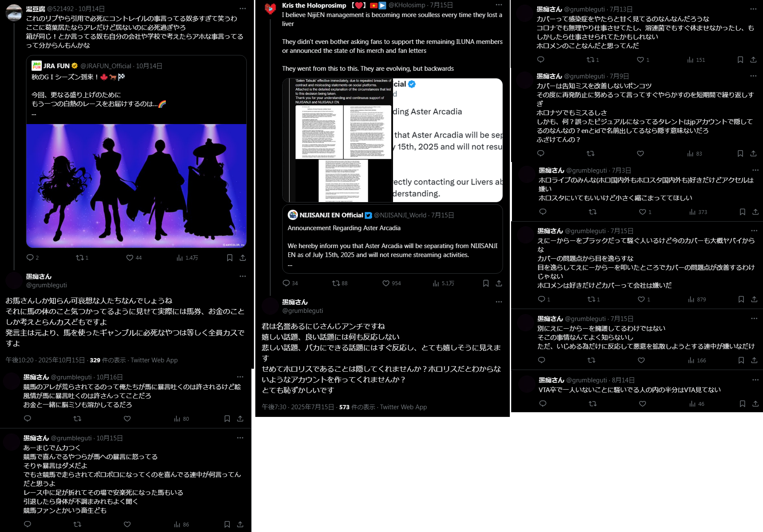View analytics showing 1.4万 impressions
Screen dimensions: 763x532
188,257
